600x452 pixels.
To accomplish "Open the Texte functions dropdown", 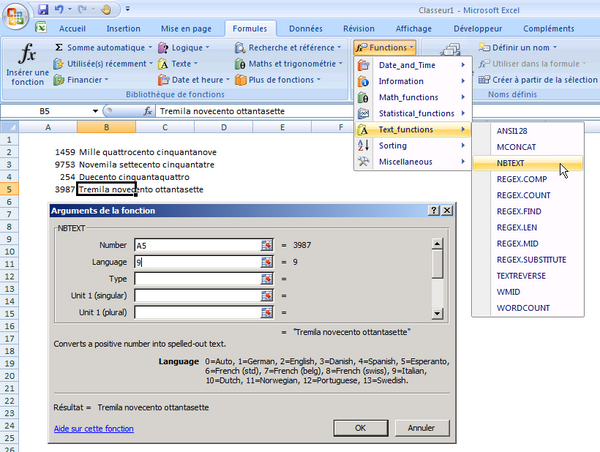I will tap(178, 64).
